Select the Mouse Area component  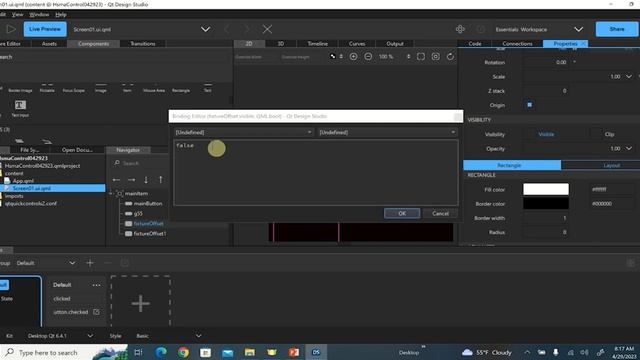point(154,88)
